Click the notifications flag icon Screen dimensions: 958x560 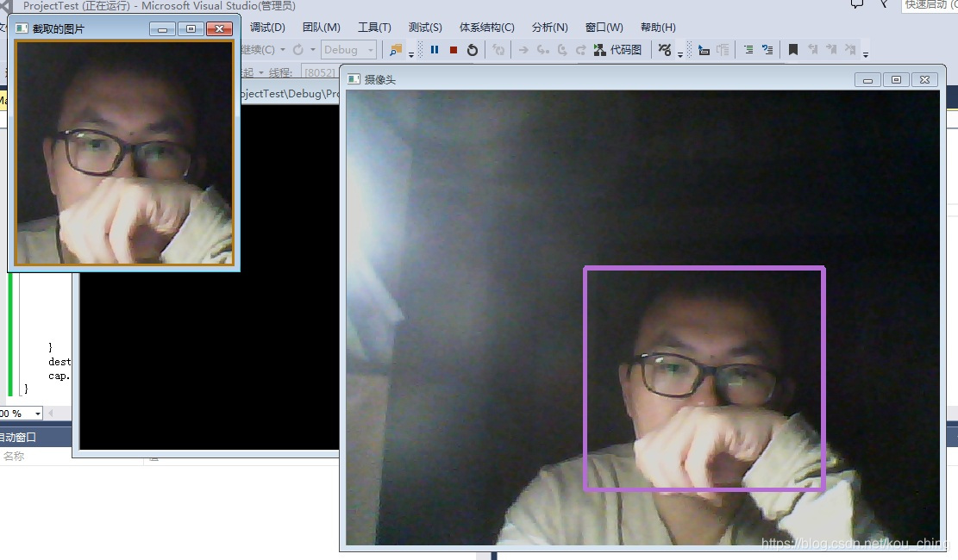point(884,3)
